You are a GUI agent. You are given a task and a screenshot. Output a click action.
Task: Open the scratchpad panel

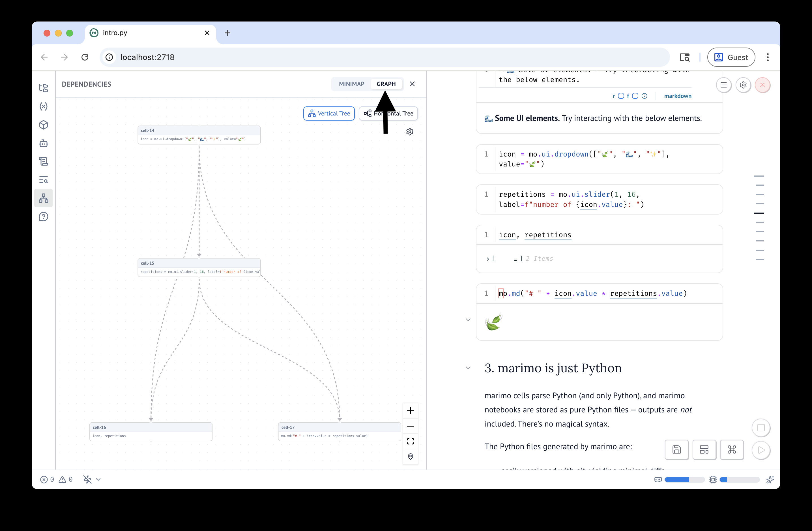click(x=44, y=161)
